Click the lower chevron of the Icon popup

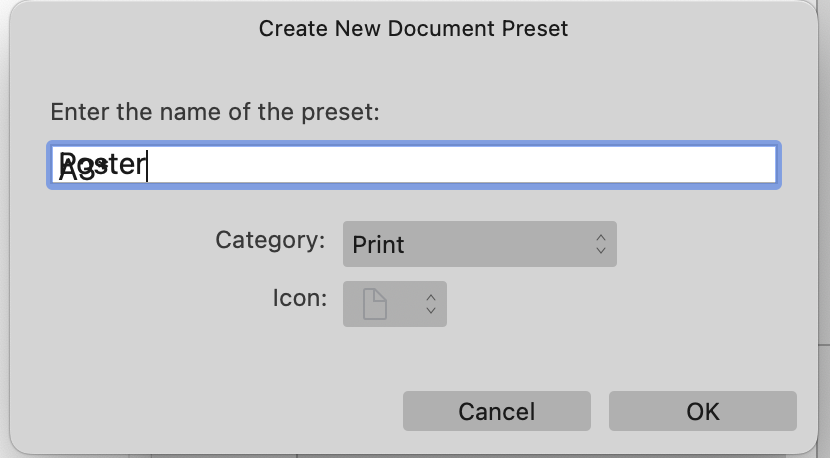(x=431, y=310)
